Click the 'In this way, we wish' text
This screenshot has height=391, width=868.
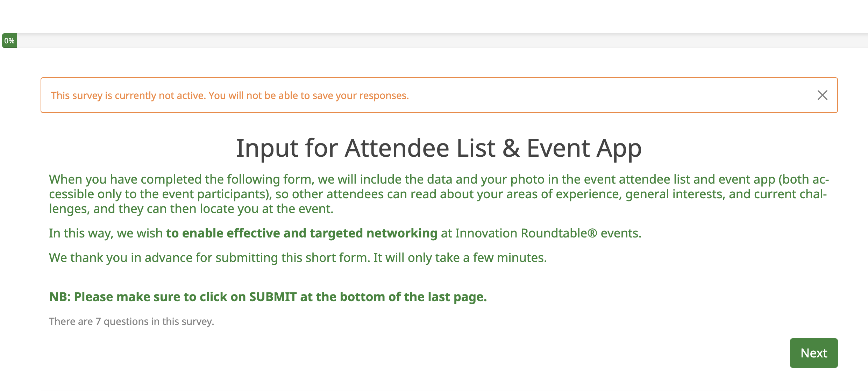pos(106,233)
